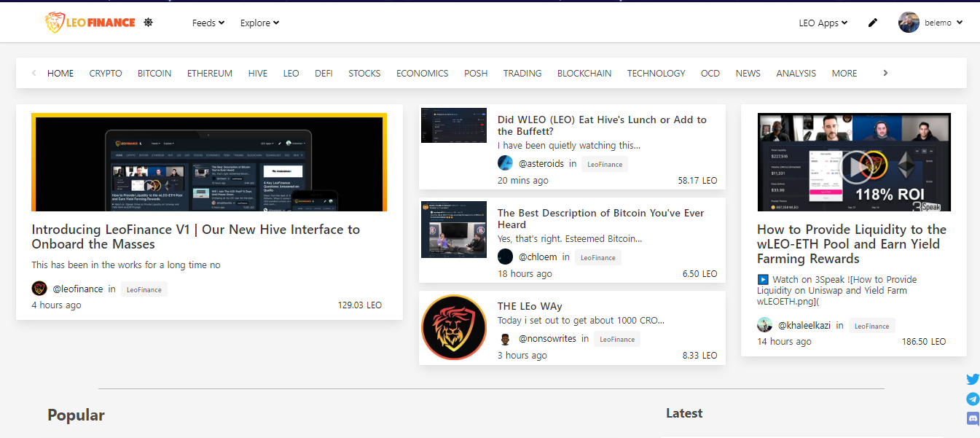Click LeoFinance tag beside @nonsowrites

click(617, 339)
